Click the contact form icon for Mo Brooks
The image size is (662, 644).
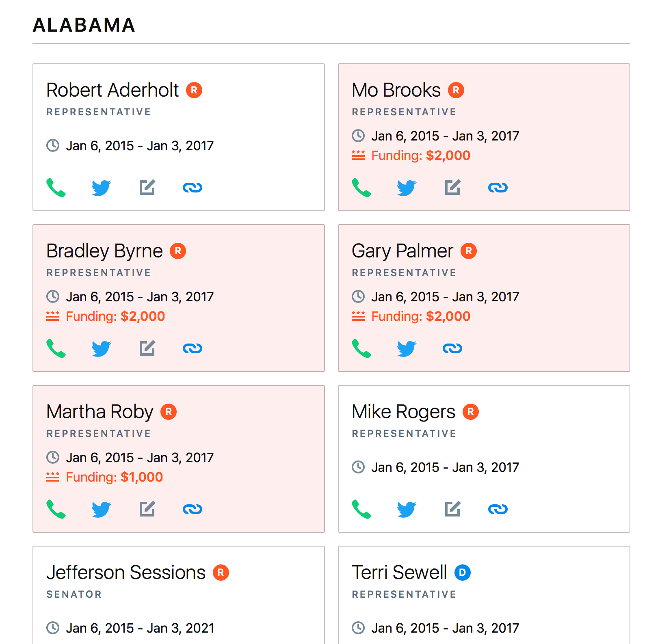coord(452,188)
